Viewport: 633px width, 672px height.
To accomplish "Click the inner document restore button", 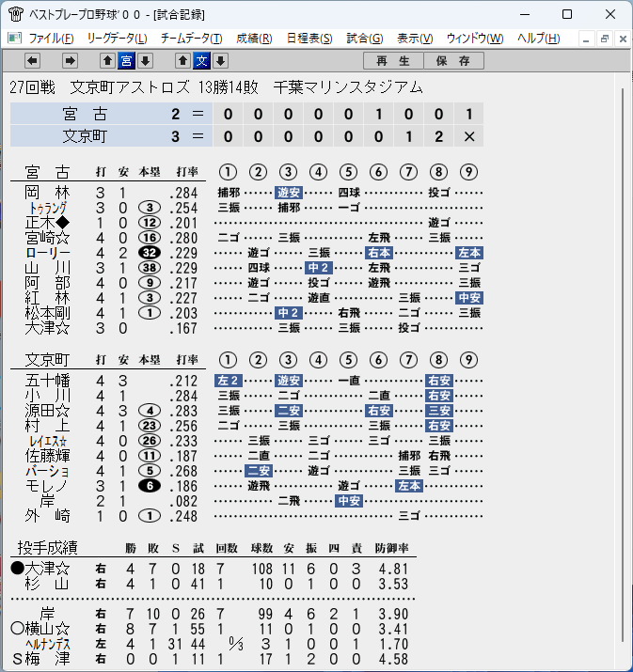I will coord(604,39).
